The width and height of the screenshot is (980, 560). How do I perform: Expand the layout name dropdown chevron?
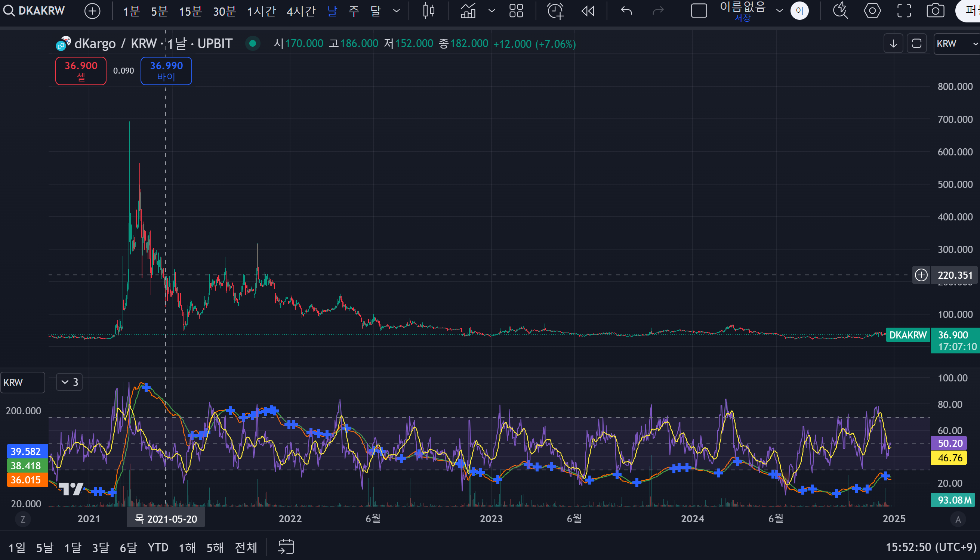[780, 11]
